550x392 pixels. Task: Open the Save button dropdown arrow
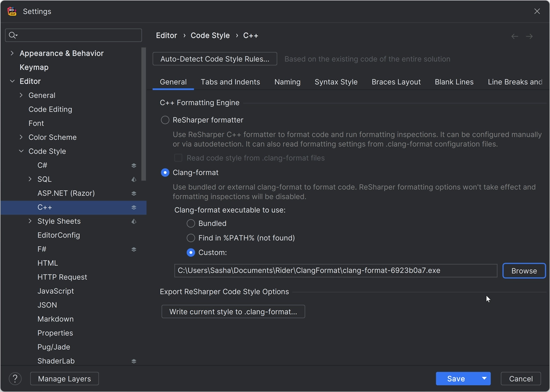484,379
